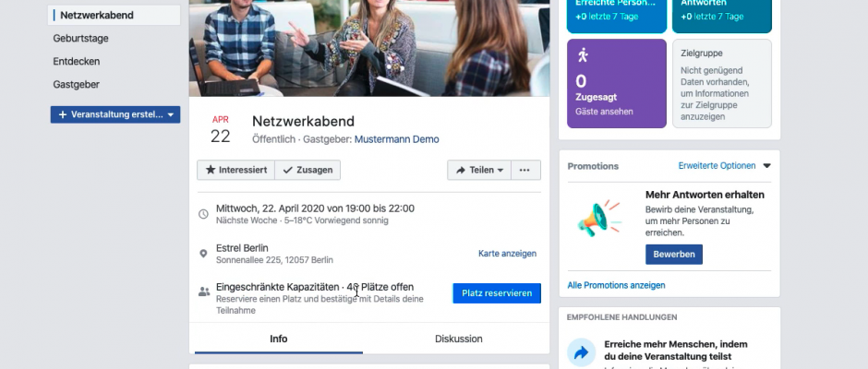Open the Veranstaltung erstellen dropdown
The height and width of the screenshot is (369, 868).
[x=115, y=114]
